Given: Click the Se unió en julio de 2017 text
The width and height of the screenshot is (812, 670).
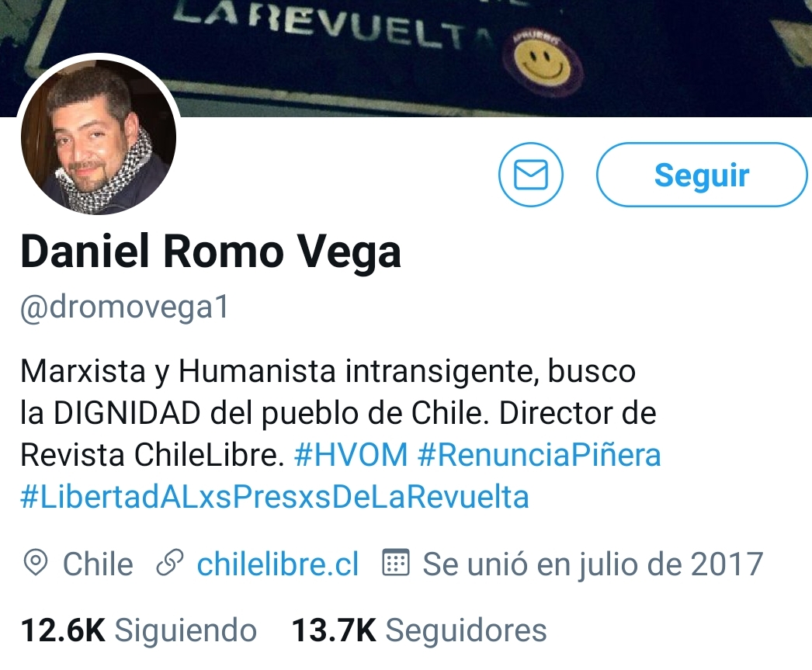Looking at the screenshot, I should point(593,564).
